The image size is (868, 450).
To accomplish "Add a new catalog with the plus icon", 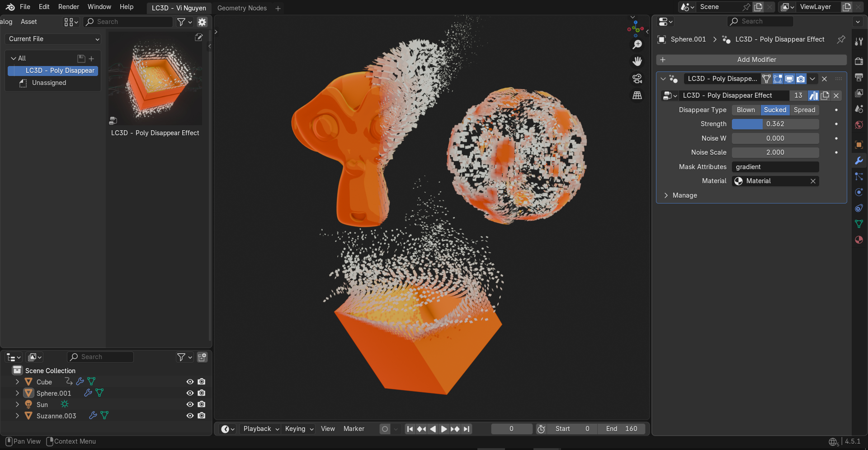I will tap(91, 58).
